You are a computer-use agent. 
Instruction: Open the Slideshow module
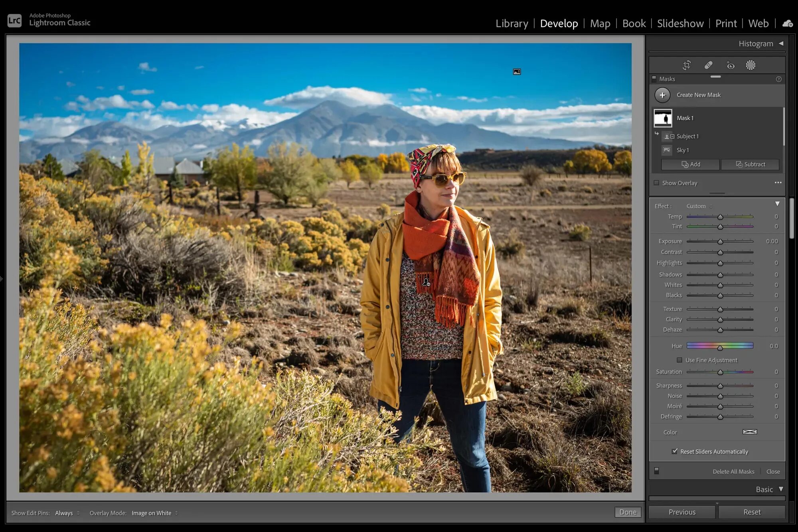(x=680, y=23)
